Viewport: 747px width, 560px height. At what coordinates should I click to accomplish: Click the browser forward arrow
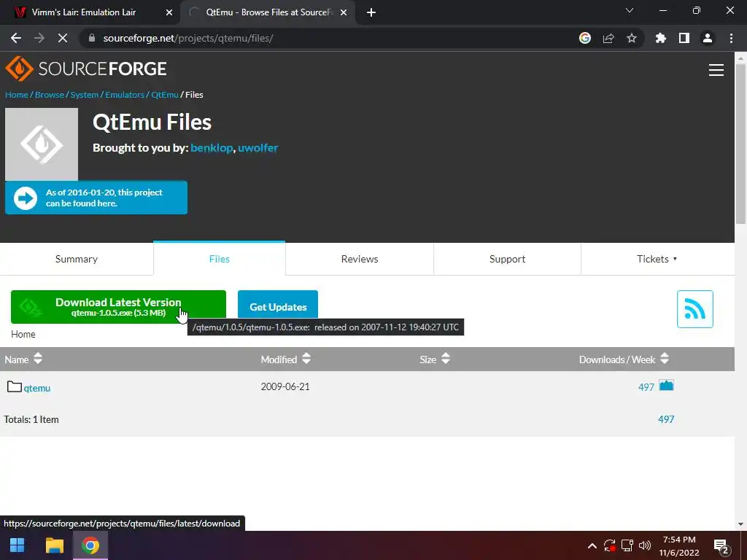[x=39, y=38]
